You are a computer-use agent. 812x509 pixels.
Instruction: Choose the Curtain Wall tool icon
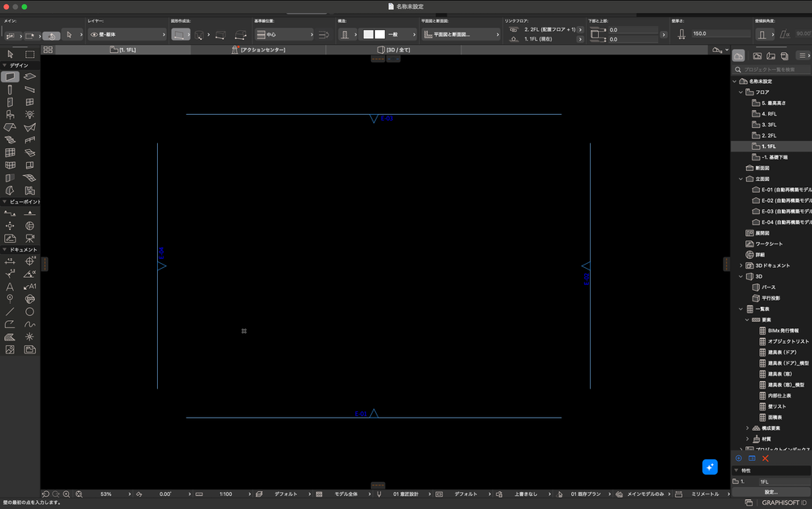(10, 152)
